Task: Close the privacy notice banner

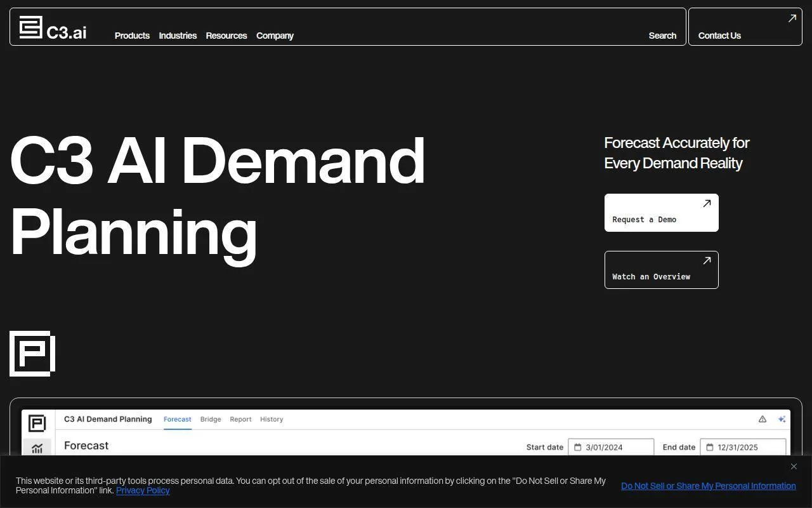Action: point(794,467)
